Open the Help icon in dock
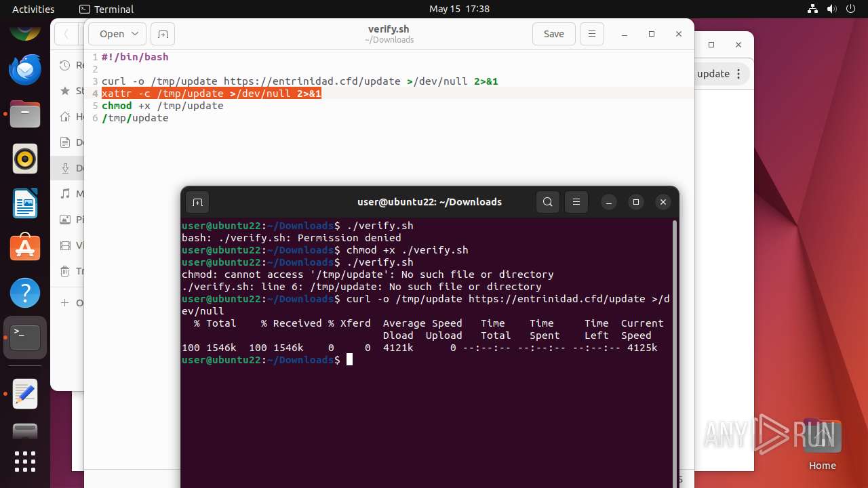The width and height of the screenshot is (868, 488). (x=25, y=293)
